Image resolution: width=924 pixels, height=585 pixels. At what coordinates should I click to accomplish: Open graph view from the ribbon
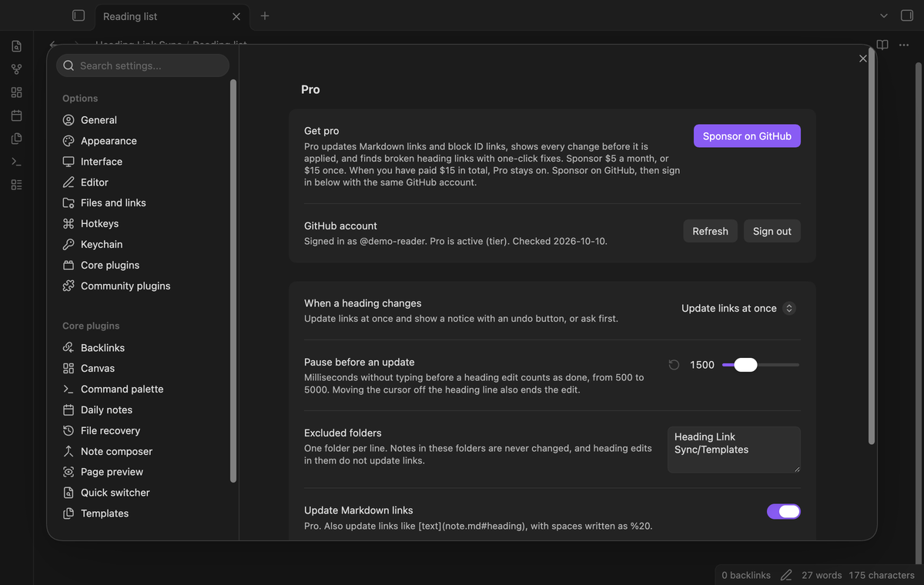[x=16, y=69]
